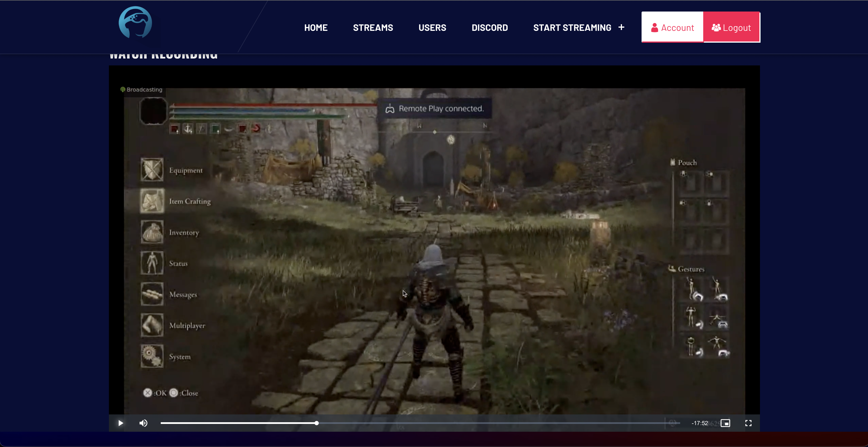Viewport: 868px width, 447px height.
Task: Mute the video with the speaker icon
Action: pyautogui.click(x=143, y=423)
